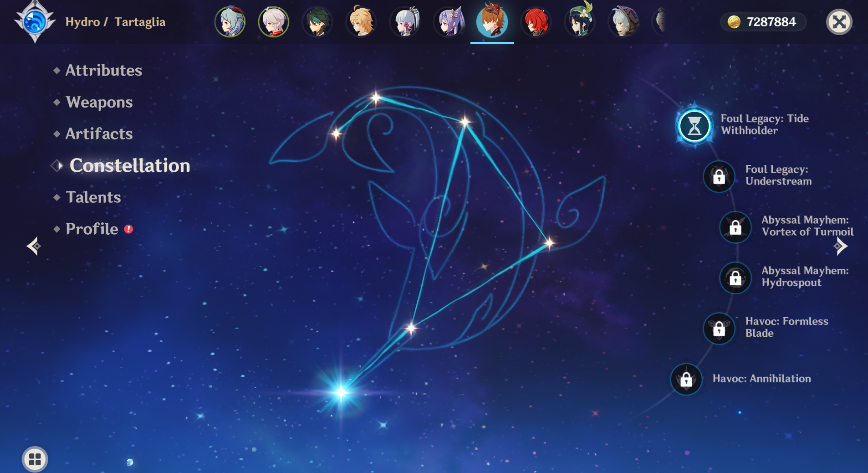Viewport: 868px width, 473px height.
Task: Click the Abyssal Mayhem: Hydrospout label
Action: pos(805,277)
